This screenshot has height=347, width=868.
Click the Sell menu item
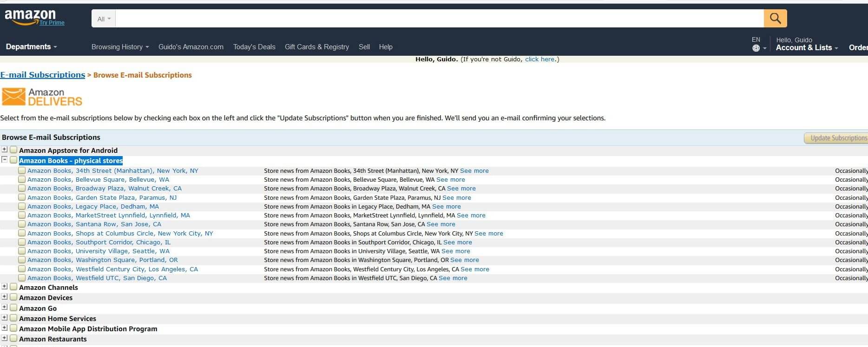(364, 47)
